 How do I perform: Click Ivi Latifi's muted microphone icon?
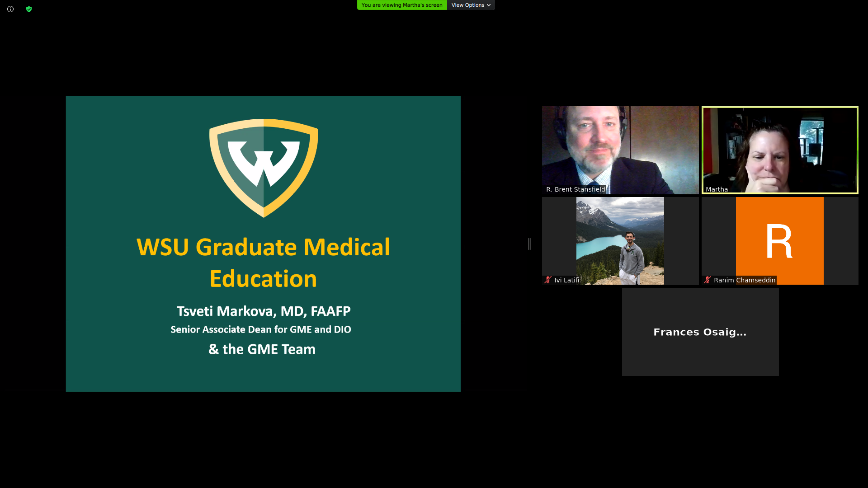point(548,280)
